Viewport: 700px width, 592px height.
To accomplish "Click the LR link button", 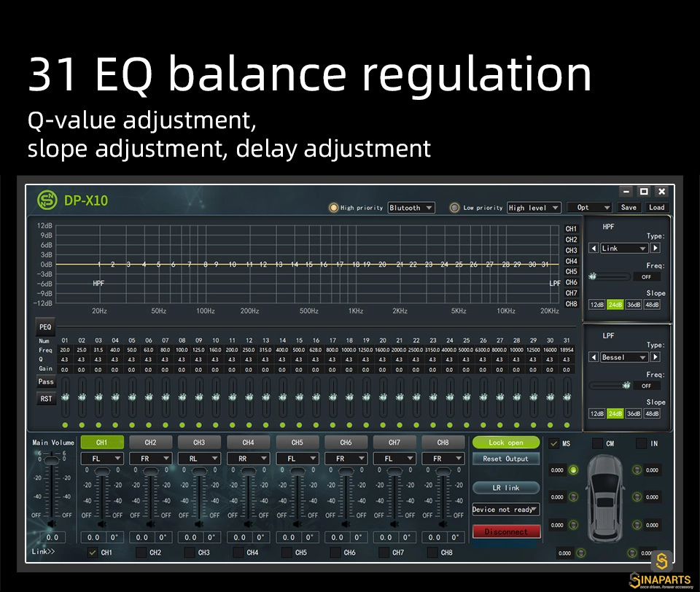I will point(506,488).
